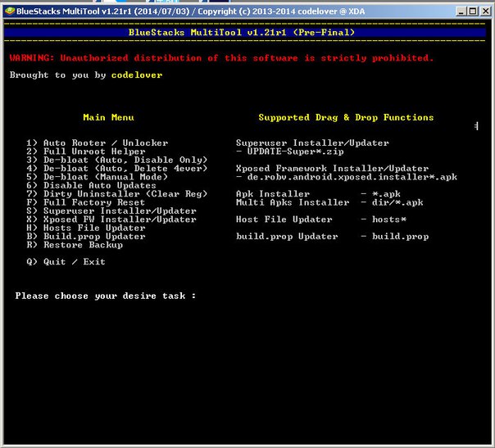Click the 'Brought to you by' text
This screenshot has height=448, width=495.
pyautogui.click(x=57, y=75)
